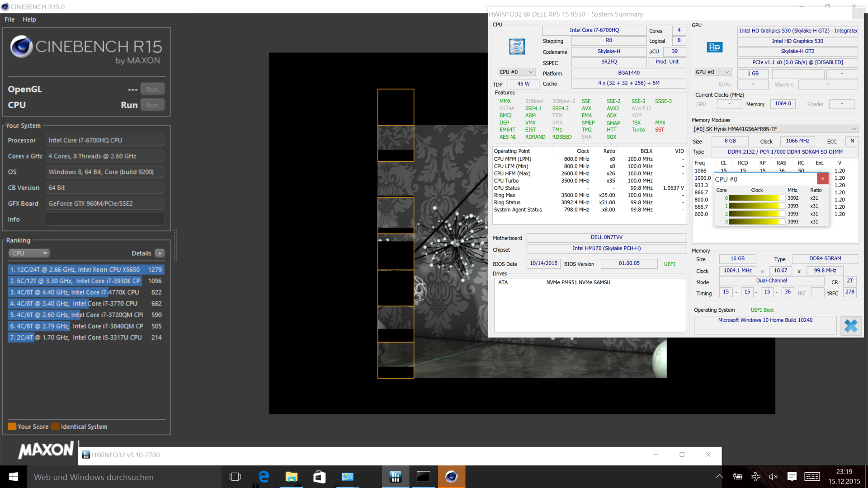Click the Cinebench taskbar icon
The image size is (868, 488).
coord(451,477)
